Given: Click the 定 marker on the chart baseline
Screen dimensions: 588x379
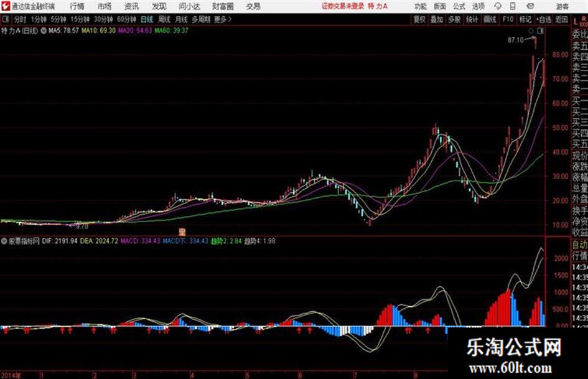Looking at the screenshot, I should pyautogui.click(x=182, y=232).
